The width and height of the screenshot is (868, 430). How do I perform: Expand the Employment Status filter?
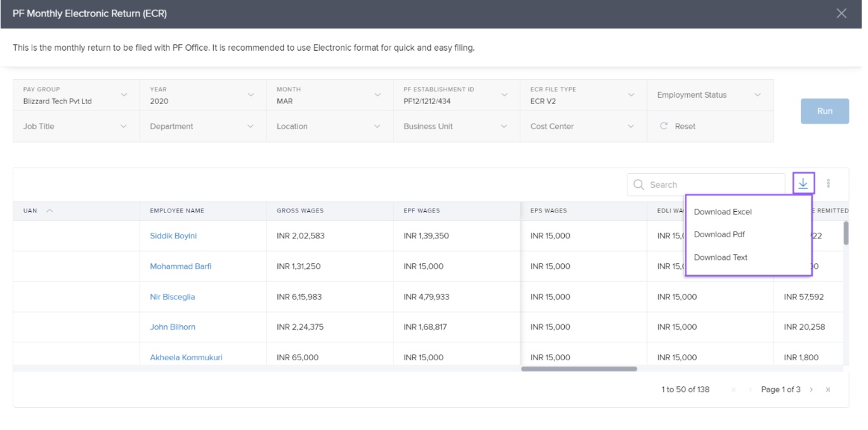pyautogui.click(x=757, y=95)
